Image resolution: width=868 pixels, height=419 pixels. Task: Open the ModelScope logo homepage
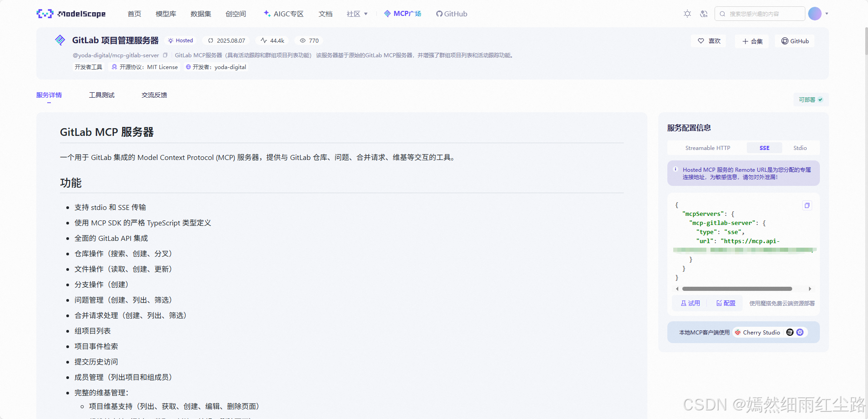click(71, 14)
